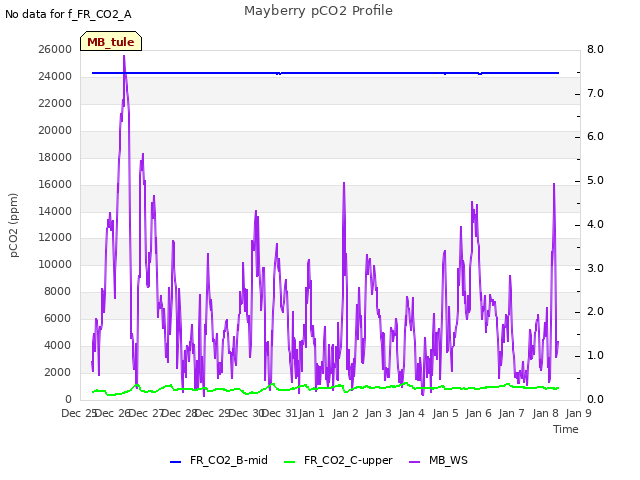Screen dimensions: 640x480
Task: Toggle MB_WS legend entry
Action: [438, 460]
